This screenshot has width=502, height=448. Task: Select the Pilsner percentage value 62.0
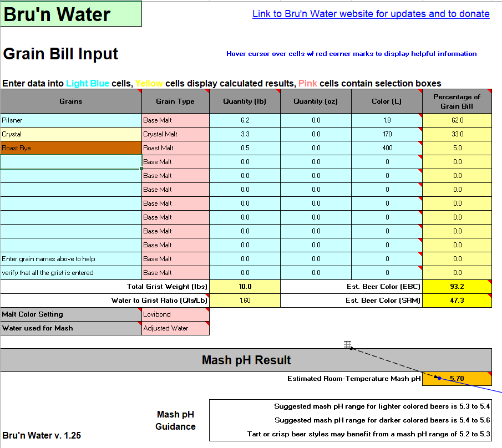pyautogui.click(x=457, y=120)
